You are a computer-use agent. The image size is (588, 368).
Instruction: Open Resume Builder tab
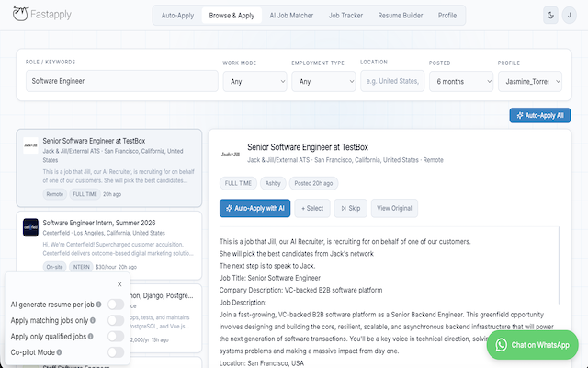(x=401, y=16)
